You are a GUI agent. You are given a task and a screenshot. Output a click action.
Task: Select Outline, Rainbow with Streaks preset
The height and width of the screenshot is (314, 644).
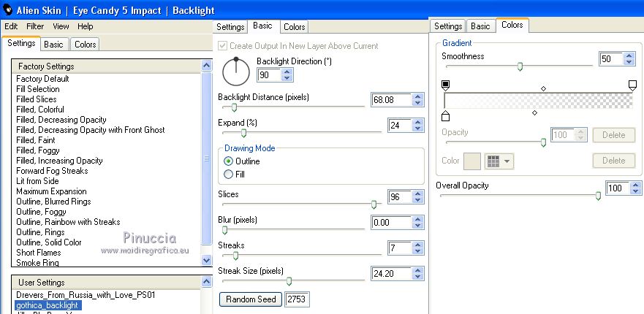click(68, 222)
